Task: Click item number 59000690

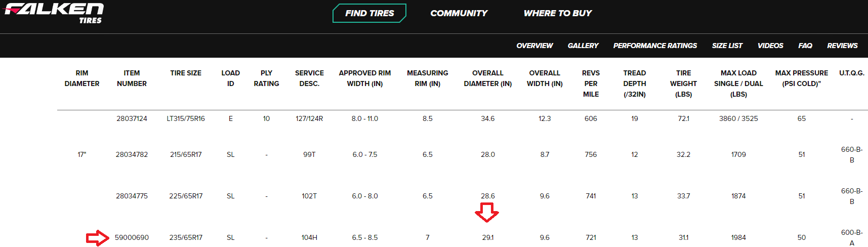Action: click(x=132, y=237)
